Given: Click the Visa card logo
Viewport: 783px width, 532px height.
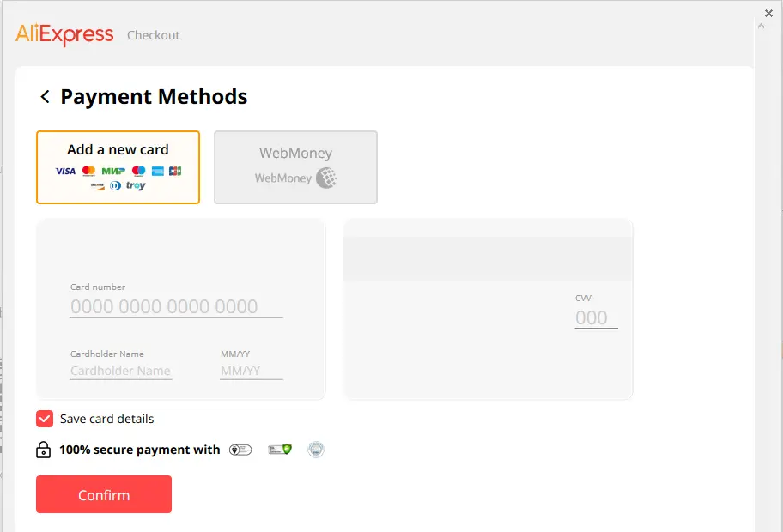Looking at the screenshot, I should point(65,171).
